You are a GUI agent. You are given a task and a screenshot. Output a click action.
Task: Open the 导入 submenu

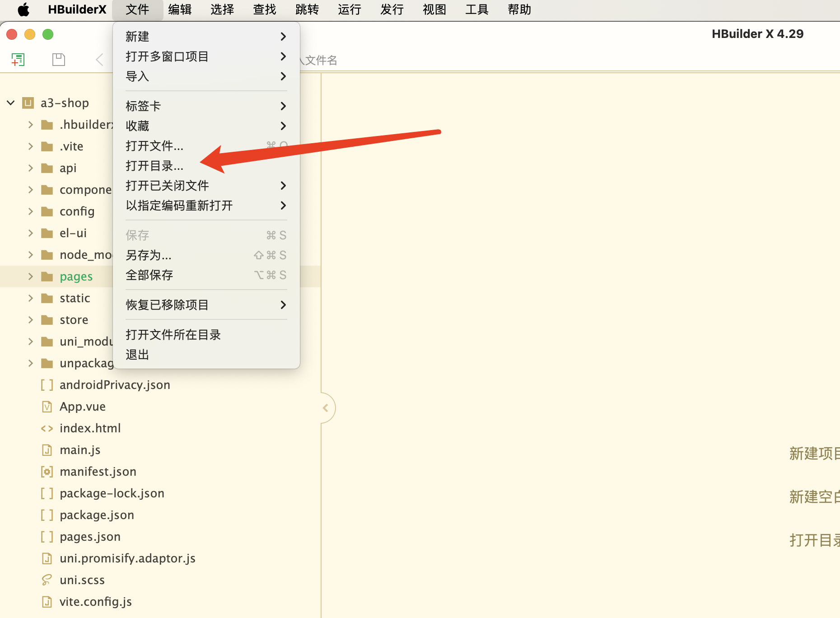206,76
